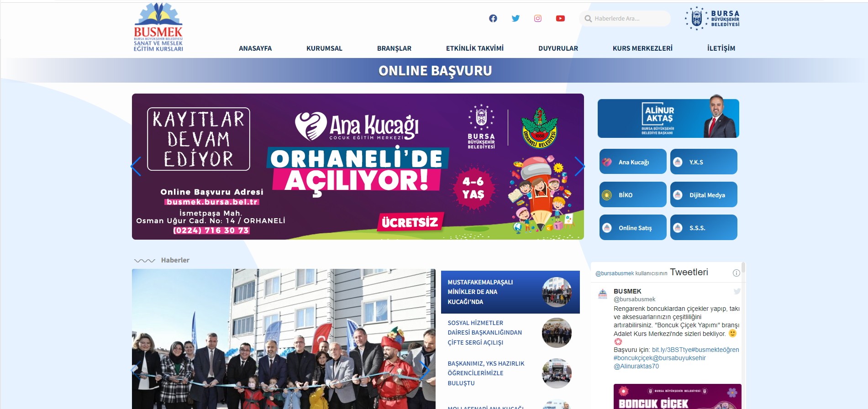Viewport: 868px width, 409px height.
Task: Click the search magnifier icon
Action: coord(588,19)
